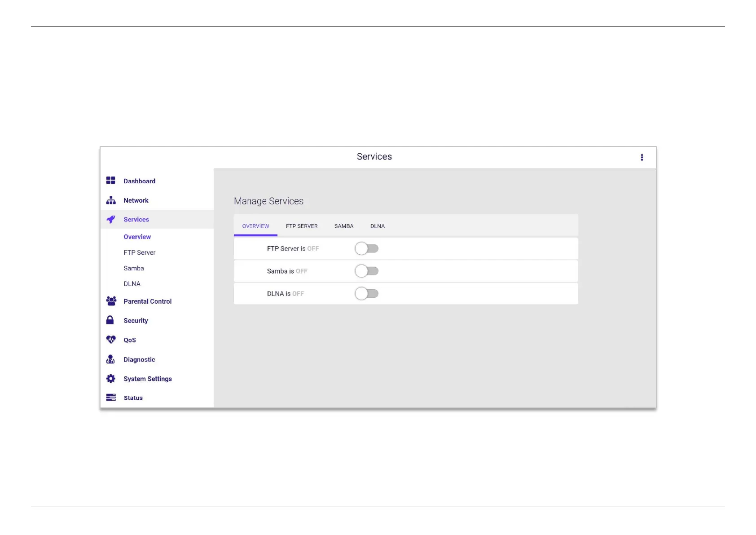Click the Dashboard grid icon
The width and height of the screenshot is (756, 535).
110,181
